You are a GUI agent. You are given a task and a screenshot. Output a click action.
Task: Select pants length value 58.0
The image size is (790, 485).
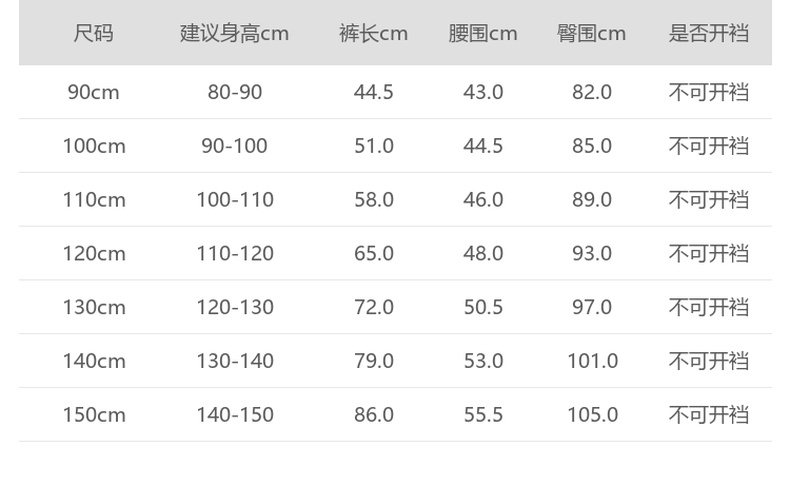[373, 200]
